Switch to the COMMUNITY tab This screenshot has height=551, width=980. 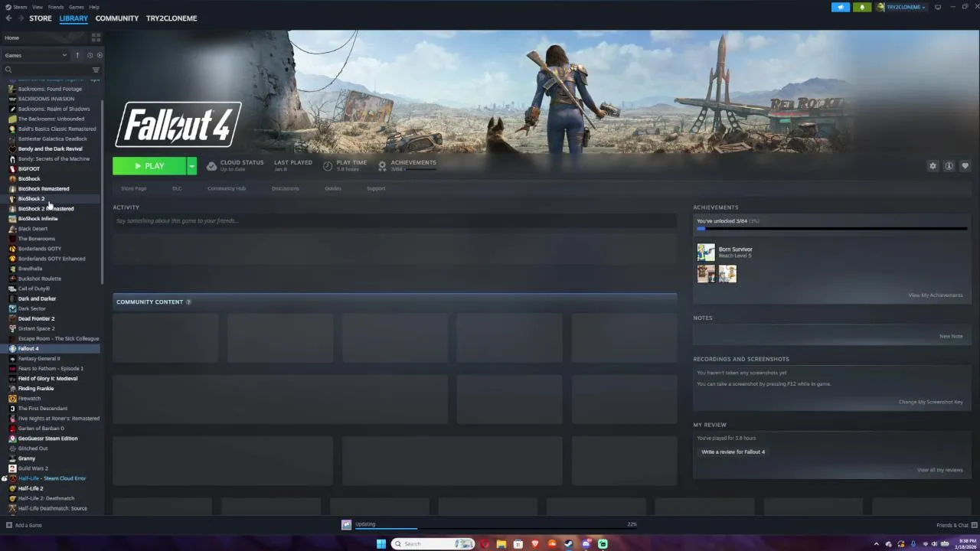pyautogui.click(x=117, y=18)
